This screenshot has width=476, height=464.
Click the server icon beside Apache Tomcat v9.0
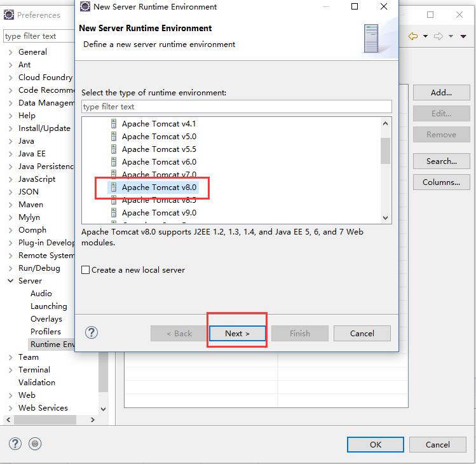click(x=114, y=213)
